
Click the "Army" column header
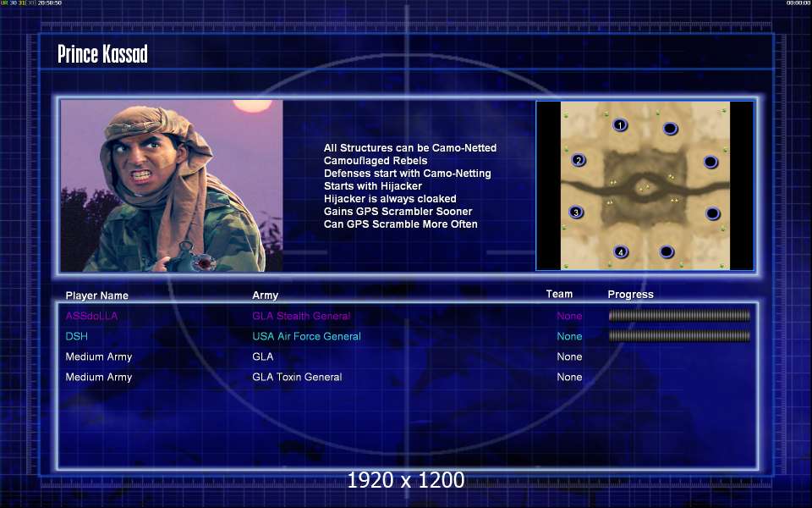[x=265, y=295]
